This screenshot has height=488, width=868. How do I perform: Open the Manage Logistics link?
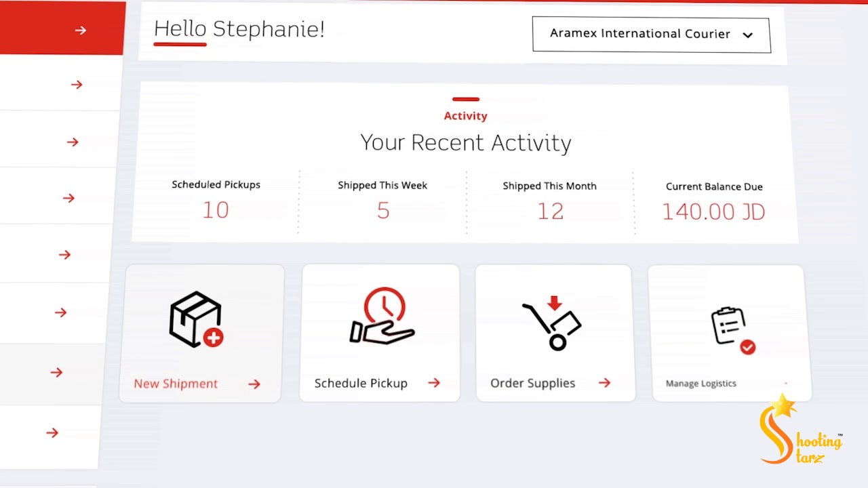pyautogui.click(x=701, y=384)
